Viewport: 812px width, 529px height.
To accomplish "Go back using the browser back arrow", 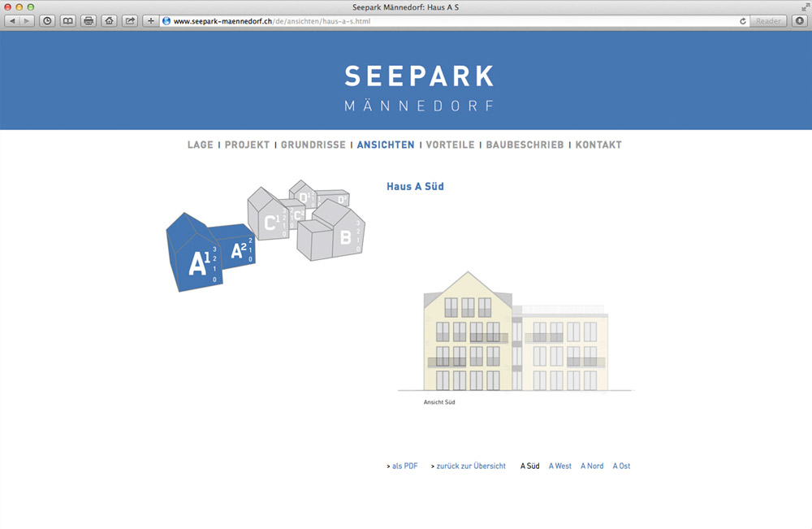I will 13,21.
